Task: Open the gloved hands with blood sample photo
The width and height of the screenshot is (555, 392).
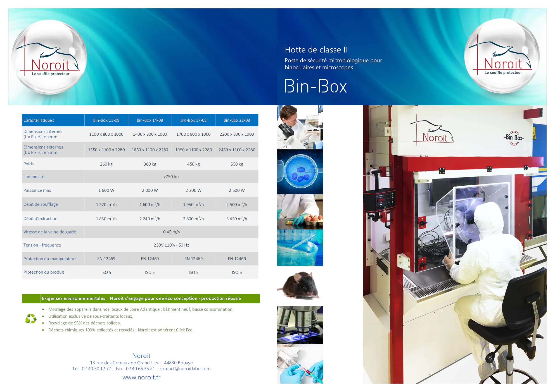Action: point(300,364)
